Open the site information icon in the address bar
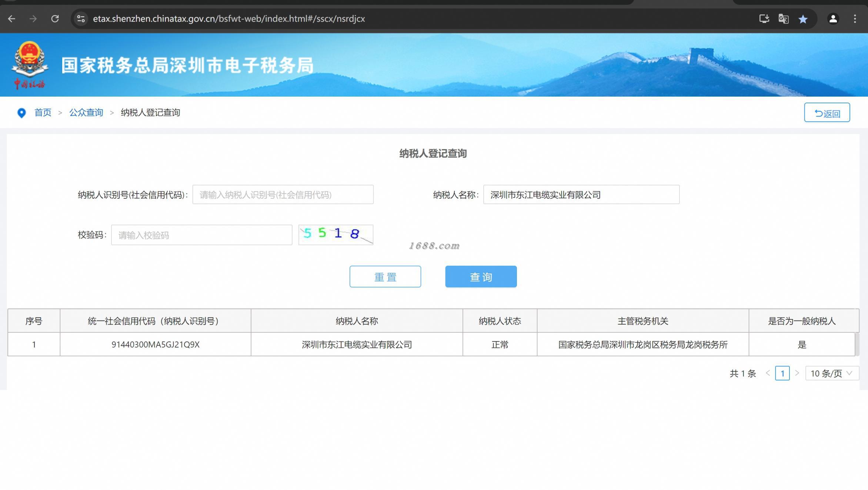868x490 pixels. point(81,19)
